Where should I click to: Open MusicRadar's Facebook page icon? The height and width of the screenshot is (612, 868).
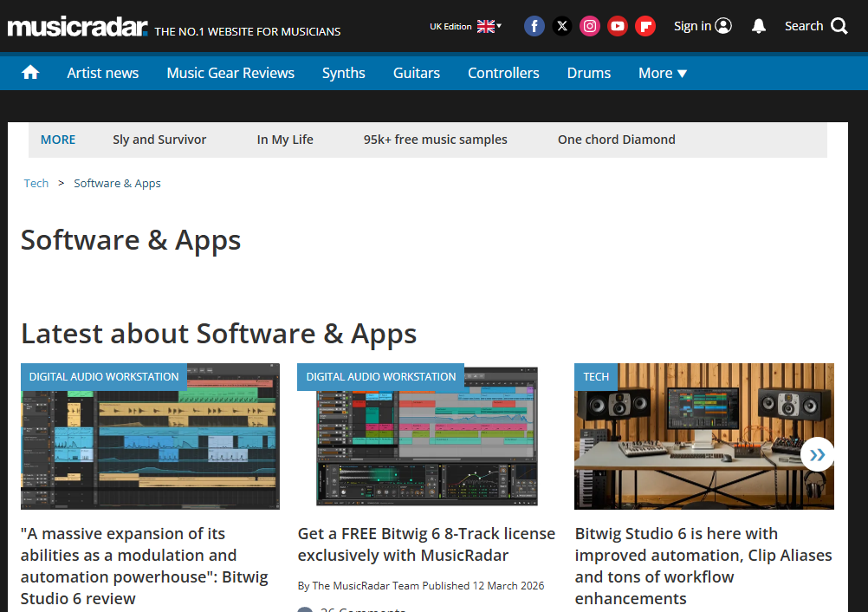point(534,26)
